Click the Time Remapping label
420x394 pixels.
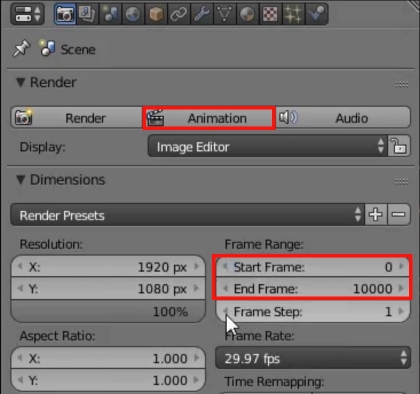click(274, 382)
